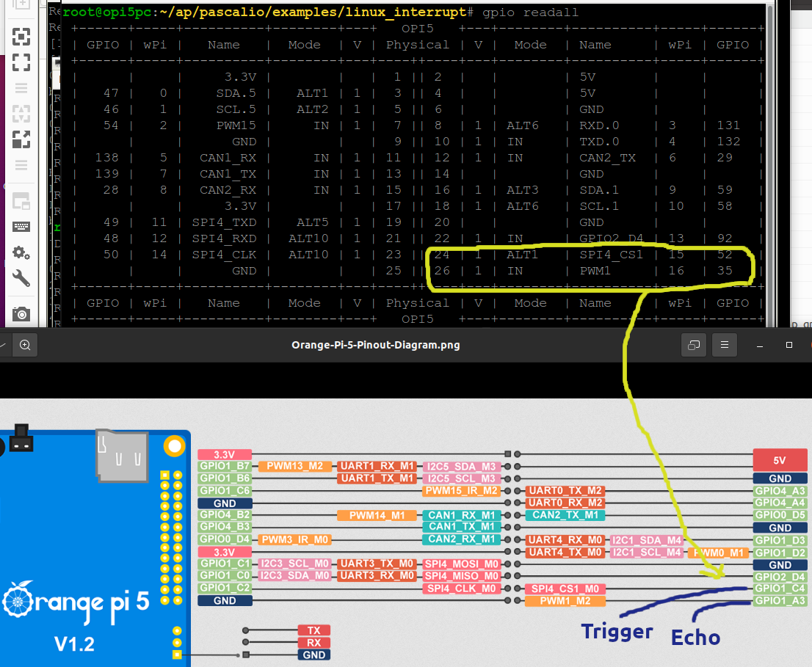Click the SDA.1 cell in the terminal table
The width and height of the screenshot is (812, 667).
pos(599,190)
